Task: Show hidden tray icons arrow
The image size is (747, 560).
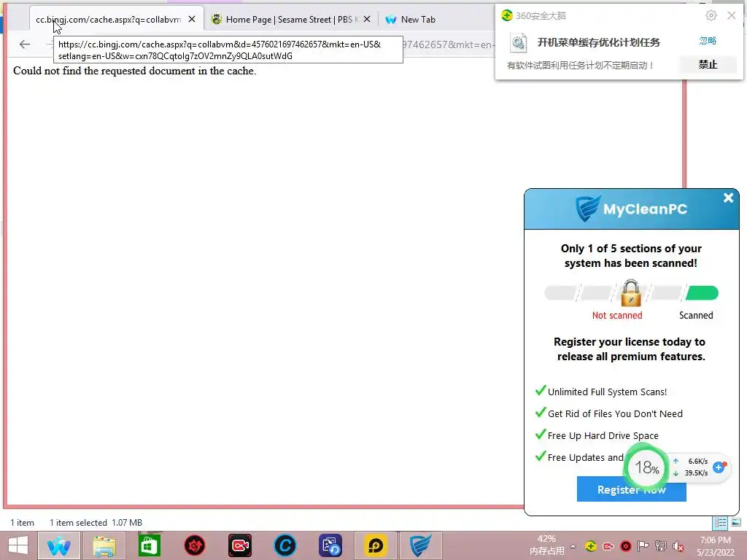Action: click(x=573, y=546)
